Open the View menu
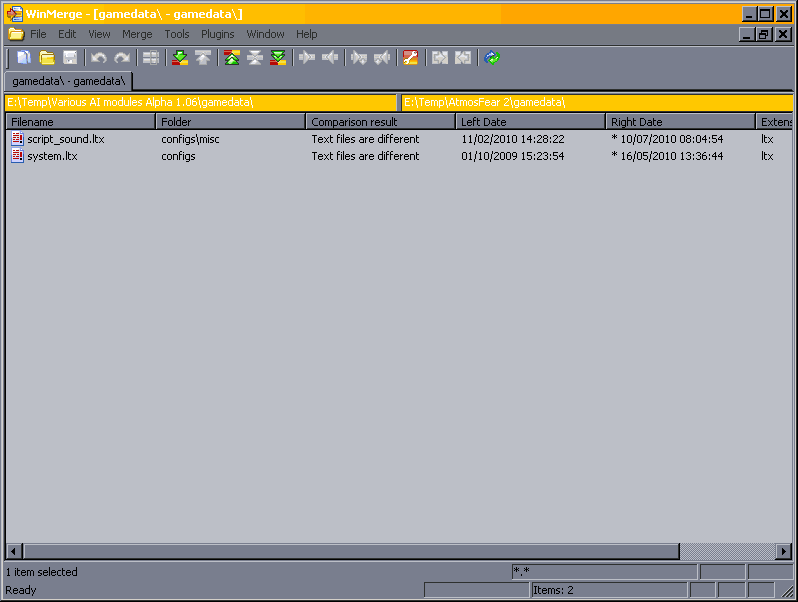Image resolution: width=798 pixels, height=602 pixels. click(x=99, y=34)
